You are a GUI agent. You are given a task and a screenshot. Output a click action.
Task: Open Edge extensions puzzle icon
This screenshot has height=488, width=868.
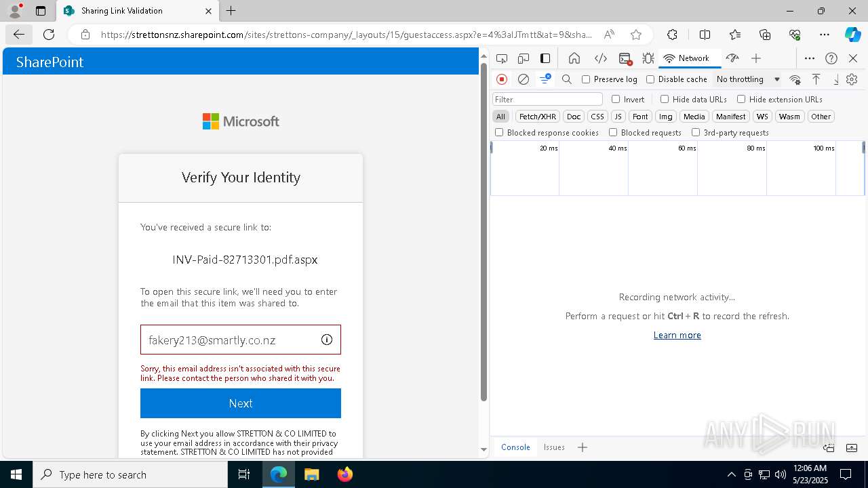tap(672, 35)
